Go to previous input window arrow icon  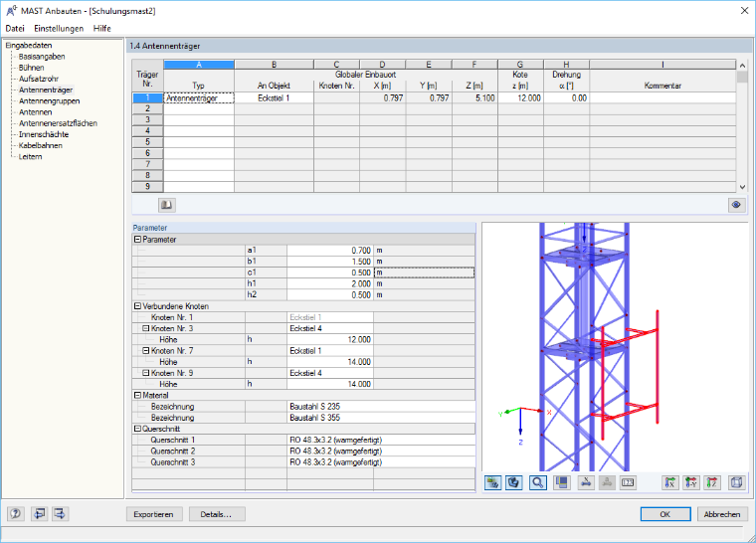point(39,513)
